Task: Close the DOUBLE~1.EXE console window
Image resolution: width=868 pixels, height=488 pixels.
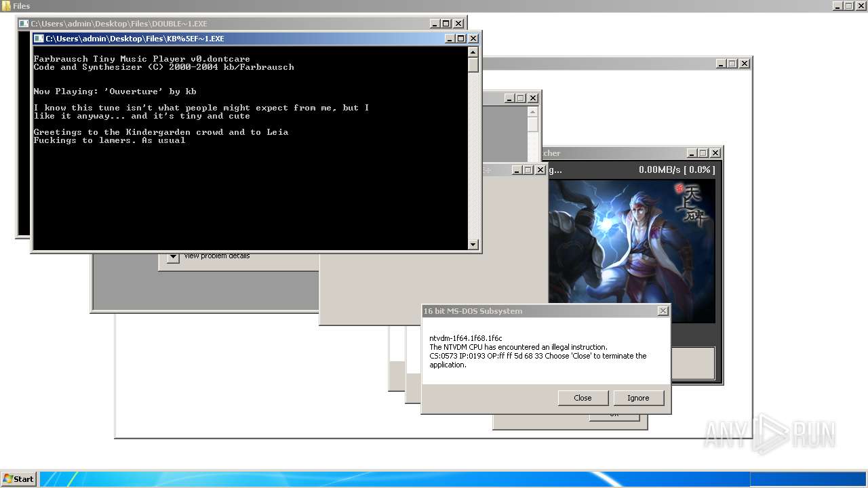Action: [458, 24]
